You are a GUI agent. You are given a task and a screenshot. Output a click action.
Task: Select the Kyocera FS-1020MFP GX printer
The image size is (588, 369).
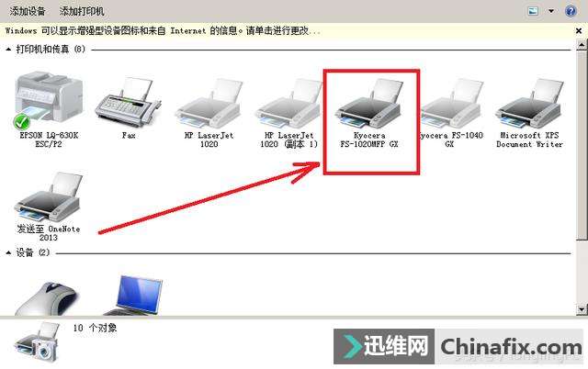tap(369, 112)
